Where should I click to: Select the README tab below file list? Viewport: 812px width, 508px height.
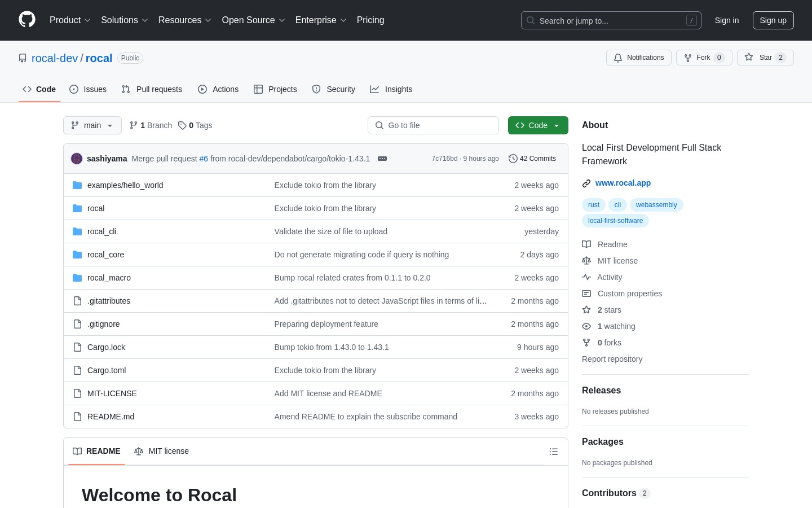point(96,451)
